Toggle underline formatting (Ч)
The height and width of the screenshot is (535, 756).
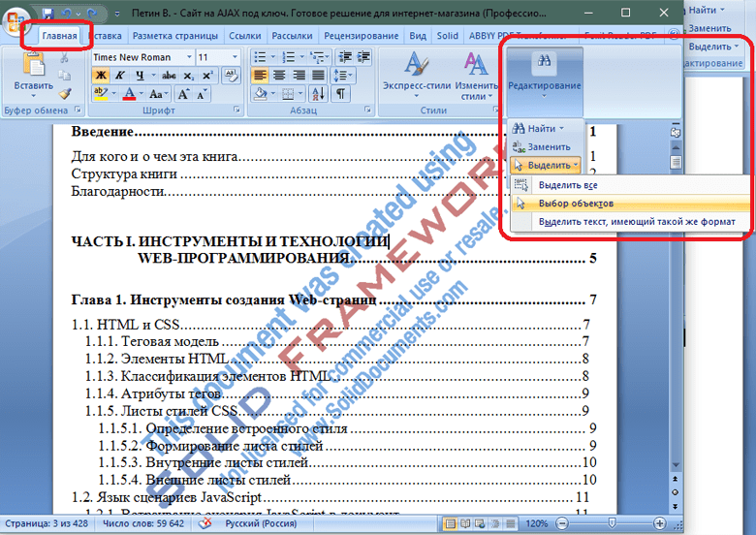coord(140,76)
